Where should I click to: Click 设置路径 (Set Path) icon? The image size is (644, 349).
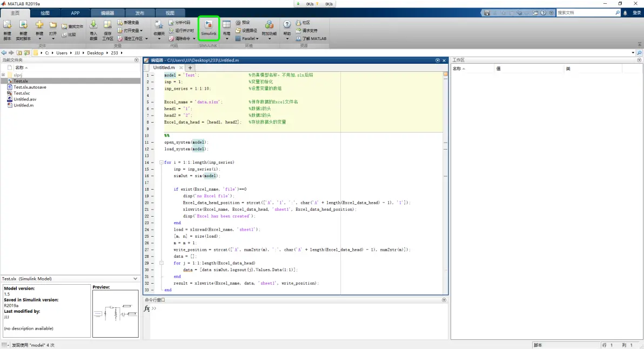(246, 30)
